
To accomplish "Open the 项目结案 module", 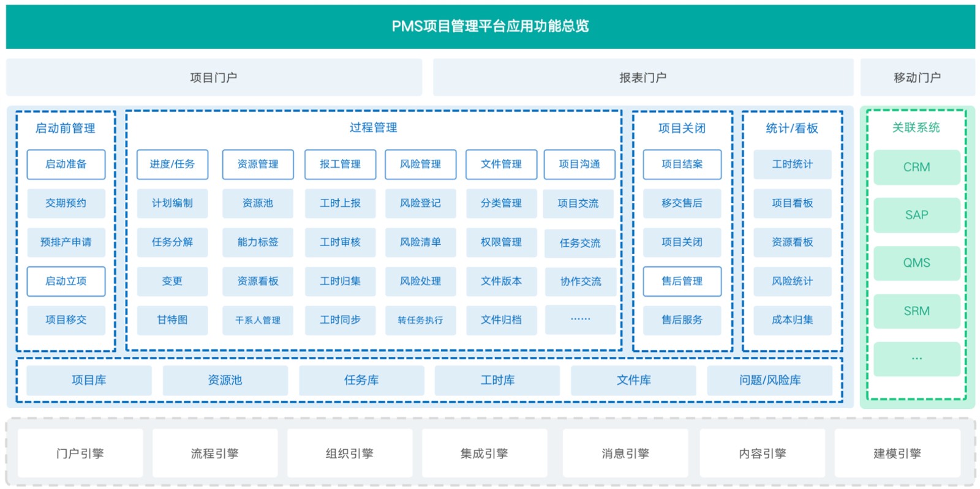I will click(x=682, y=164).
